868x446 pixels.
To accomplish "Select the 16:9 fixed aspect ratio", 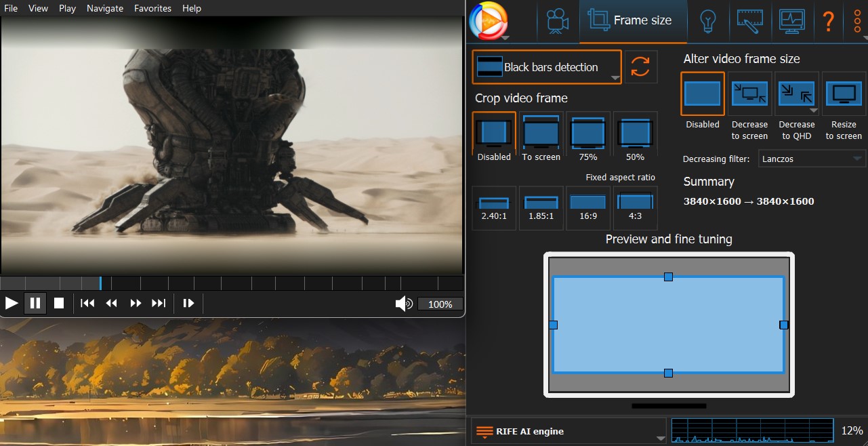I will [587, 208].
